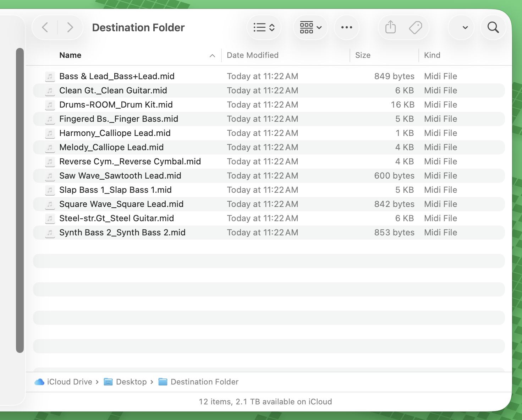Click the Share toolbar icon
Image resolution: width=522 pixels, height=420 pixels.
pos(390,27)
